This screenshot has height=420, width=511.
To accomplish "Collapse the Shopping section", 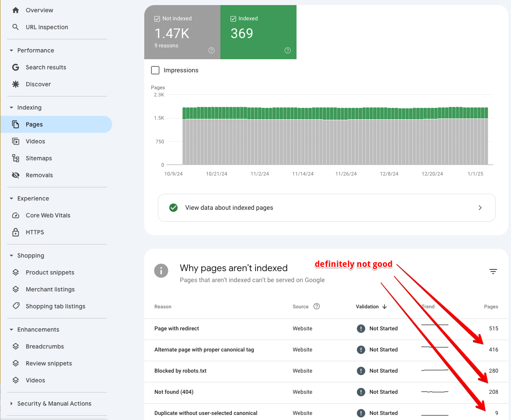I will click(x=11, y=255).
